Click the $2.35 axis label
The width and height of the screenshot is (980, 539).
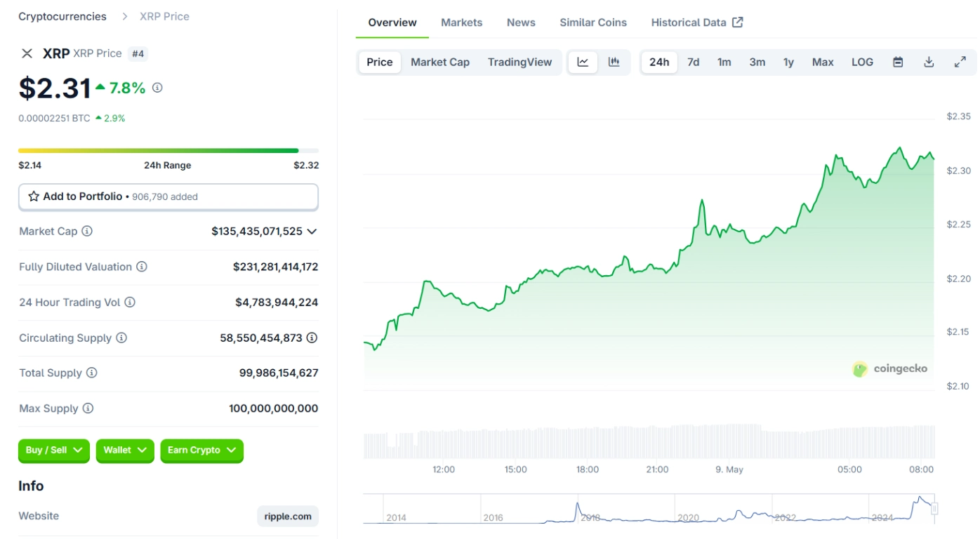[958, 117]
